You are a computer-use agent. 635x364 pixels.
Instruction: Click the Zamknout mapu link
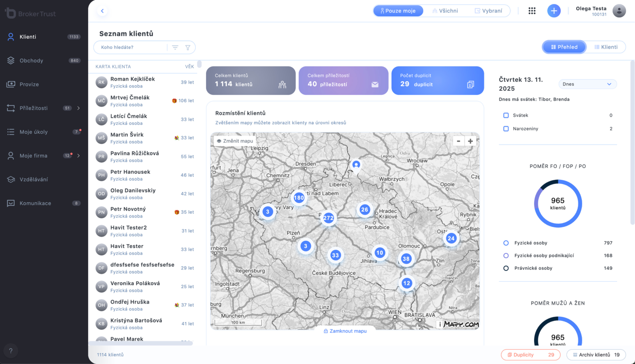(x=345, y=331)
